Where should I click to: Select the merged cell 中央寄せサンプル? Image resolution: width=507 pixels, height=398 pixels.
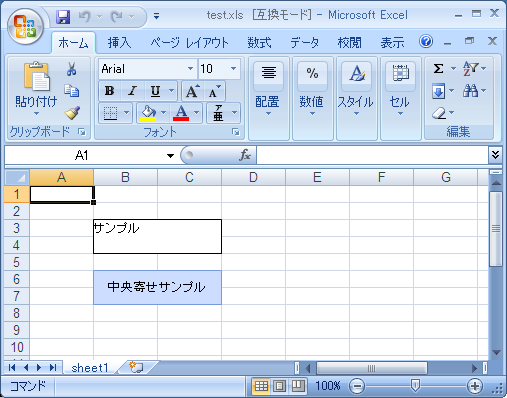pyautogui.click(x=157, y=287)
